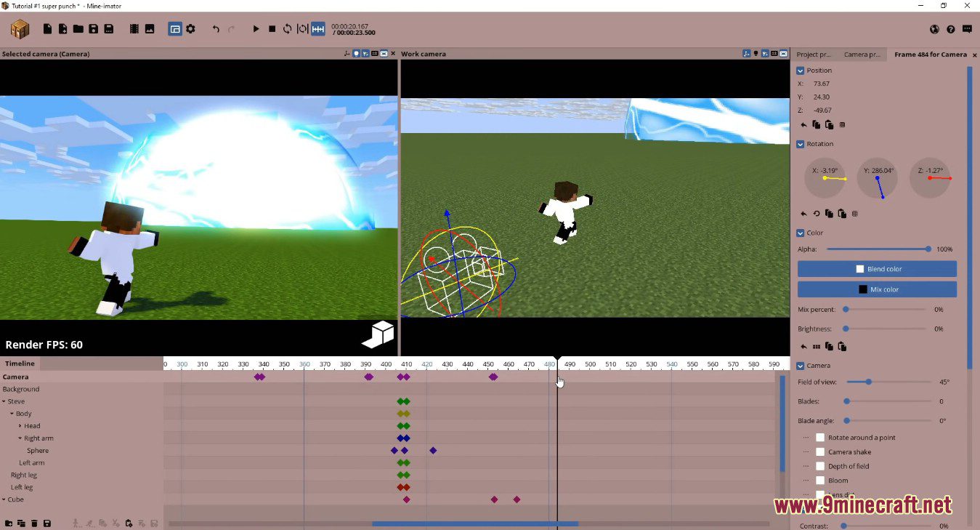Click the Save As disk icon

pos(108,29)
